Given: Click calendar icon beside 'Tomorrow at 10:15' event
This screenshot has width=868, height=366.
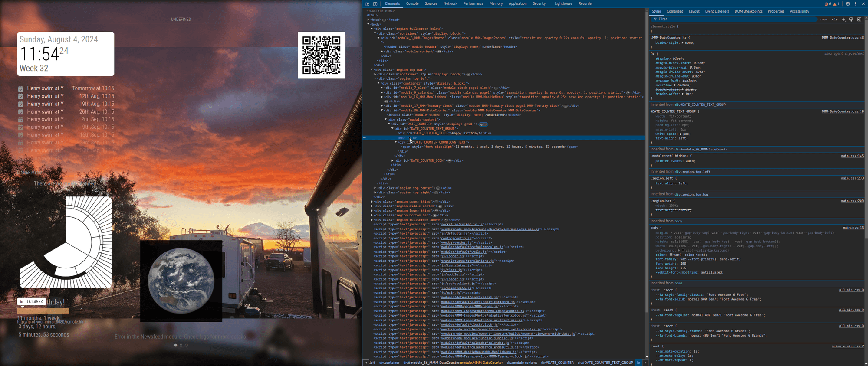Looking at the screenshot, I should [x=20, y=88].
